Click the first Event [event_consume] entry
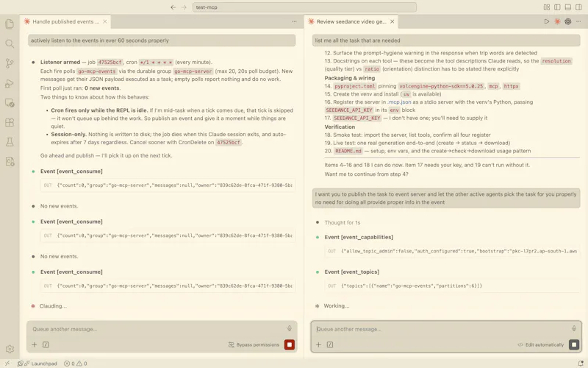The height and width of the screenshot is (368, 588). (71, 171)
